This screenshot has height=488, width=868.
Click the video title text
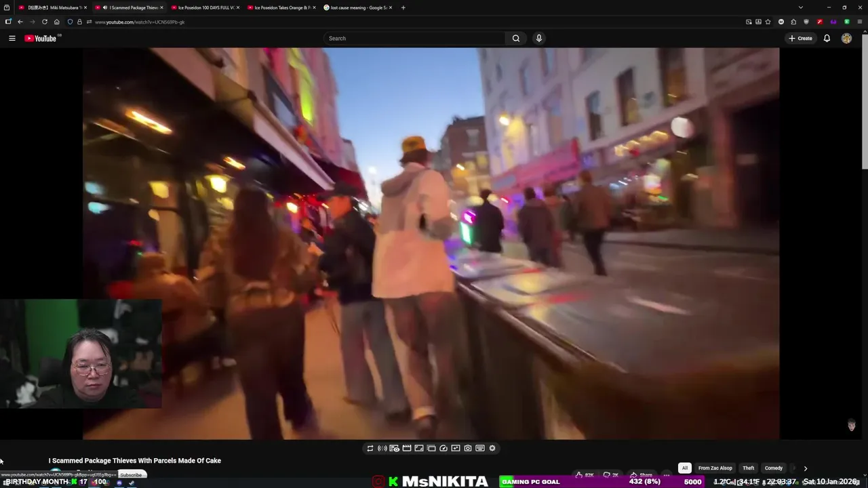pyautogui.click(x=134, y=461)
